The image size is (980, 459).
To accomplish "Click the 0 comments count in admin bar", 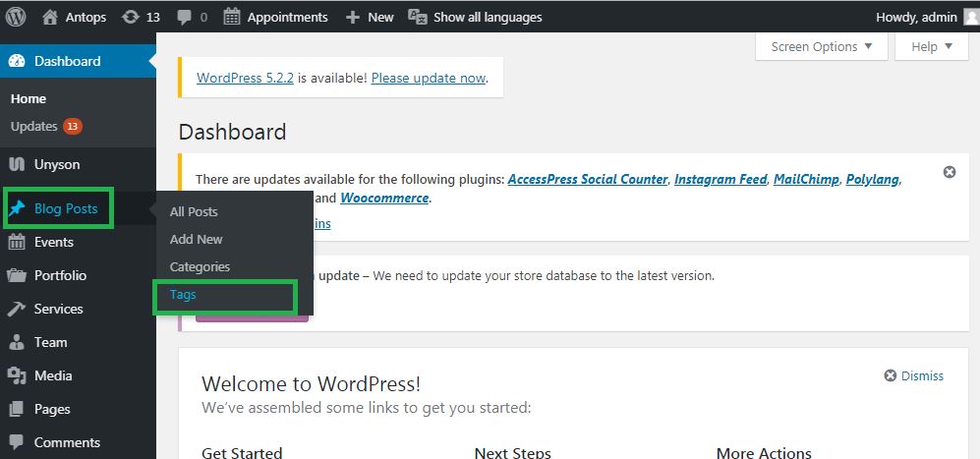I will point(203,18).
